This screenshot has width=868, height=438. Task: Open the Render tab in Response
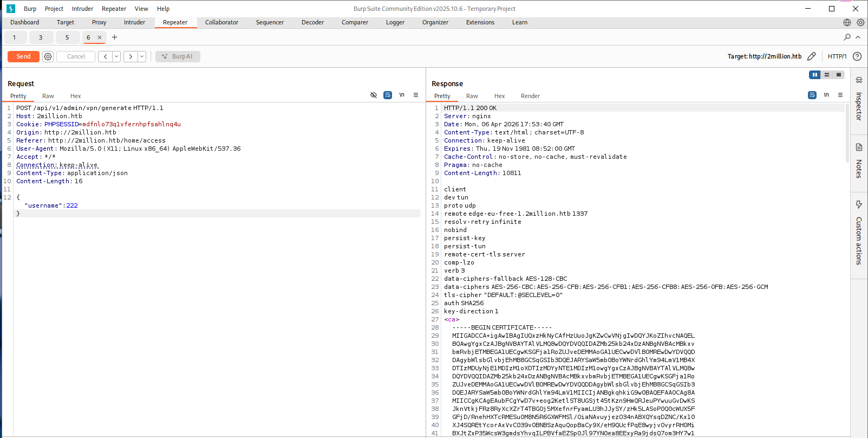coord(530,96)
